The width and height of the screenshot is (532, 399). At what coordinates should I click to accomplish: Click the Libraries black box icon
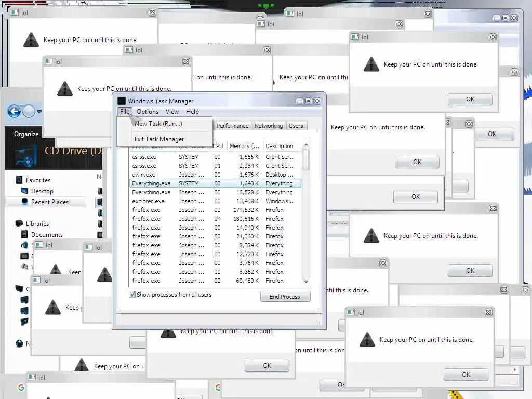pos(19,223)
